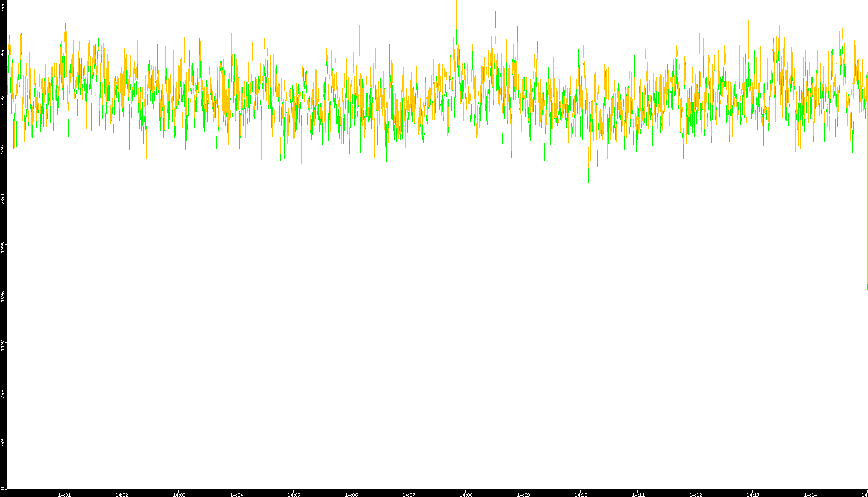Select the 1995 vertical axis label
The width and height of the screenshot is (868, 497).
coord(3,247)
